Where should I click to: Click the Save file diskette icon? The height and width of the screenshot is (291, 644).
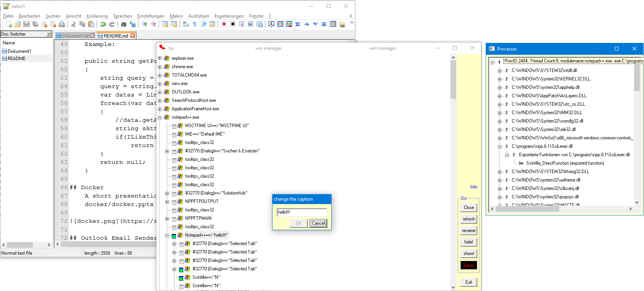pyautogui.click(x=26, y=24)
